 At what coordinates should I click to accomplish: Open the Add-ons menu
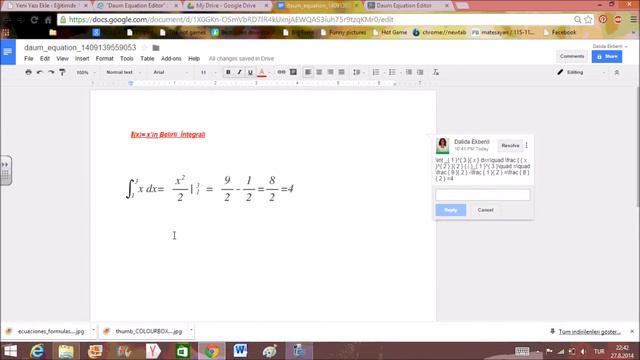coord(171,59)
